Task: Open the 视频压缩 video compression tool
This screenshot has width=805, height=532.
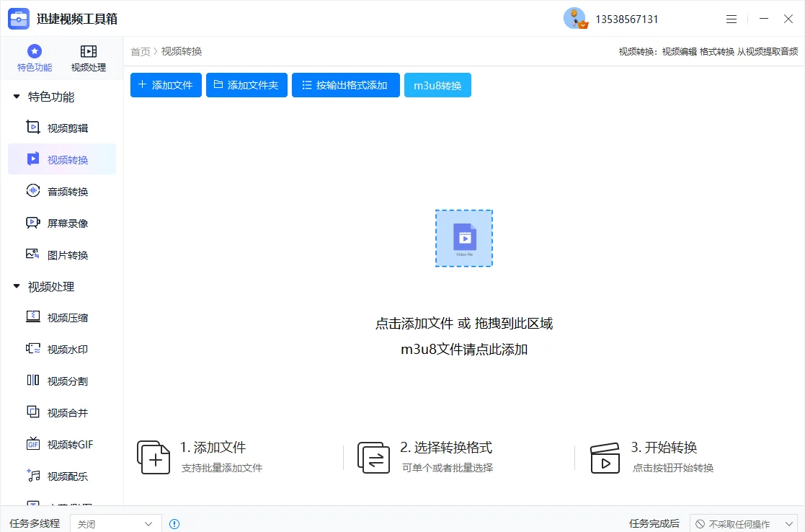Action: coord(61,318)
